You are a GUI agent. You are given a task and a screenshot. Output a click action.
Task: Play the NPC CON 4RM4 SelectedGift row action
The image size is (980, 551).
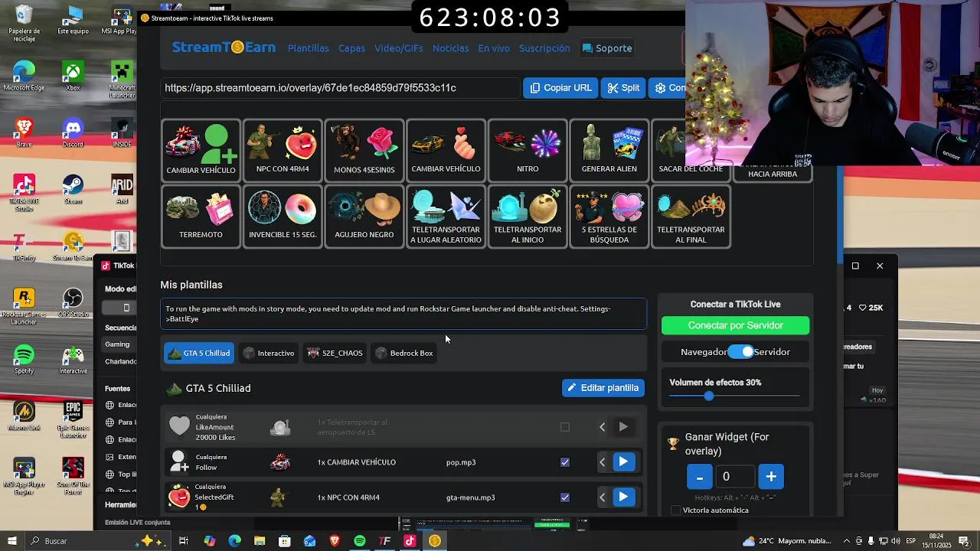[623, 497]
